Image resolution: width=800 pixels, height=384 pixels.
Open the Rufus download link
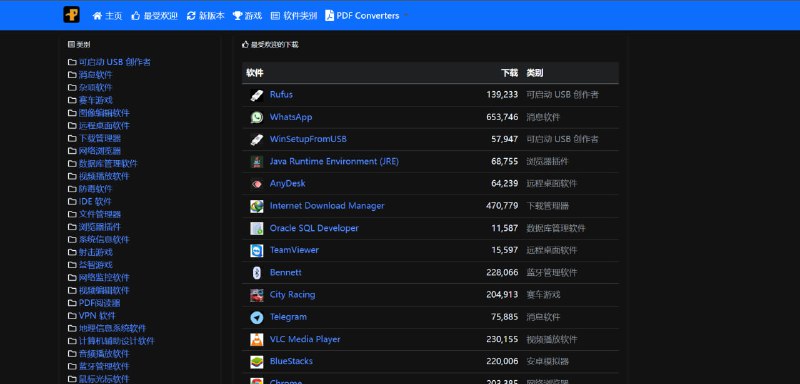tap(281, 94)
